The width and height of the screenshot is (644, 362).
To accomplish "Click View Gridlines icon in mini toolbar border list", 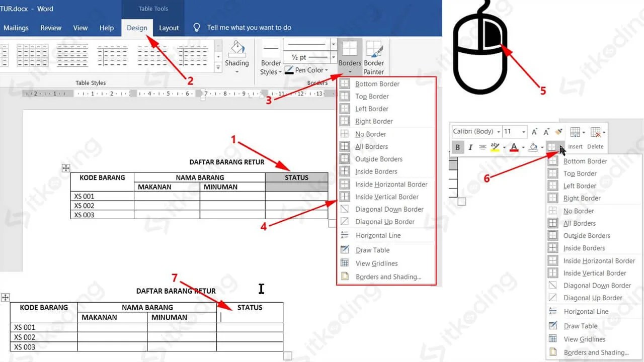I will (x=553, y=339).
